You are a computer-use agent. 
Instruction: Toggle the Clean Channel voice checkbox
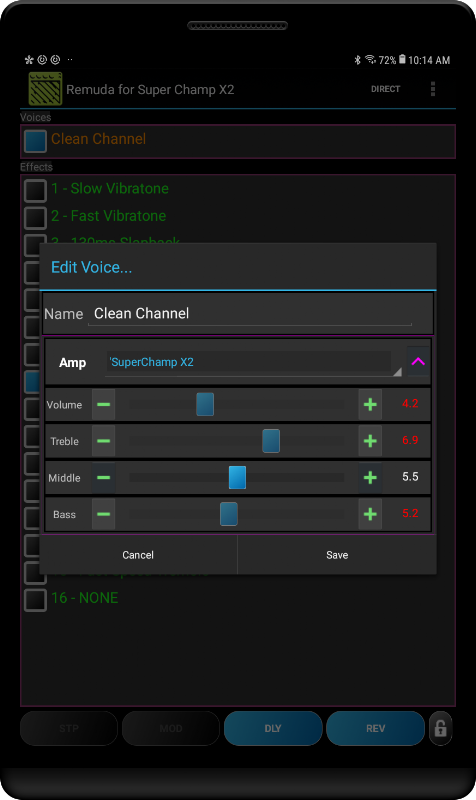35,141
